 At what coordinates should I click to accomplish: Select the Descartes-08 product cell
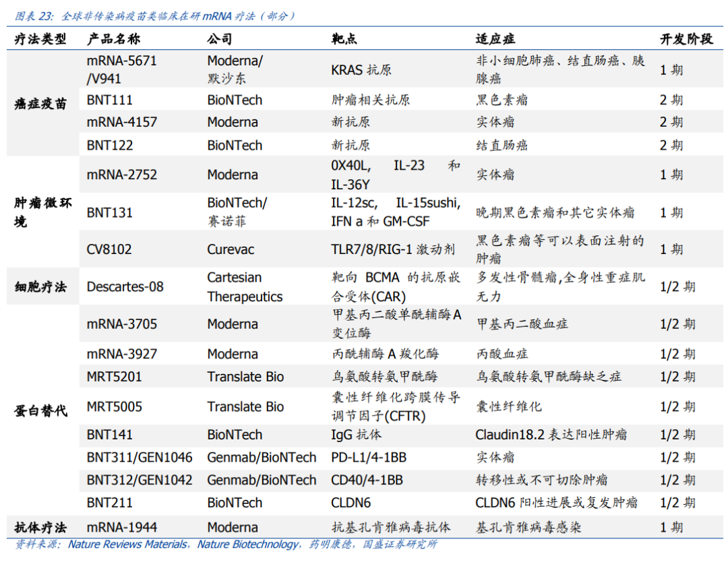pyautogui.click(x=125, y=286)
